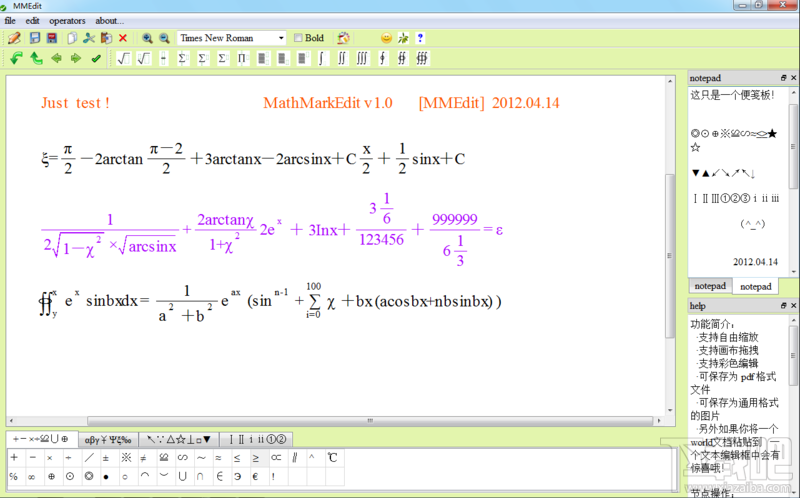Insert the plus-minus ± symbol
Viewport: 800px width, 498px height.
coord(106,458)
